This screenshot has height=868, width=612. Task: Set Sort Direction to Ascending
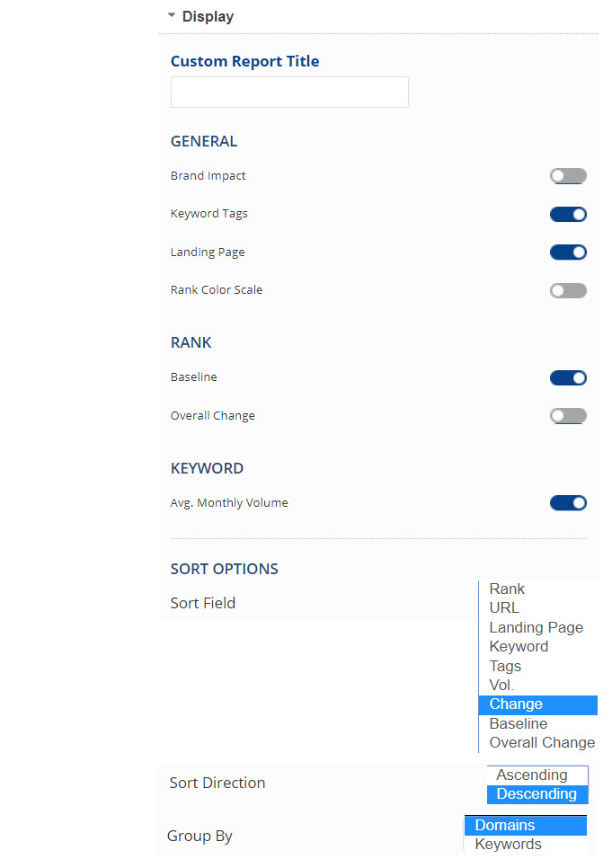(x=532, y=775)
